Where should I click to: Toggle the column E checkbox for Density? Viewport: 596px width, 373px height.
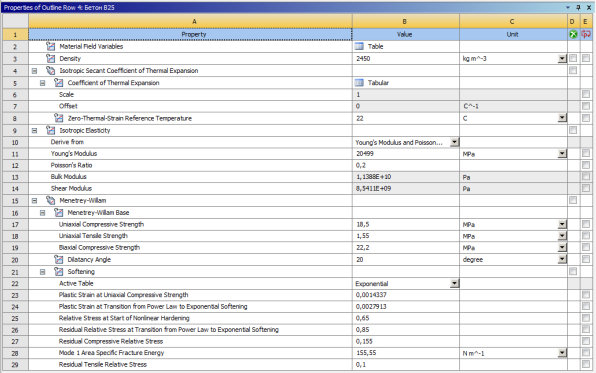586,59
